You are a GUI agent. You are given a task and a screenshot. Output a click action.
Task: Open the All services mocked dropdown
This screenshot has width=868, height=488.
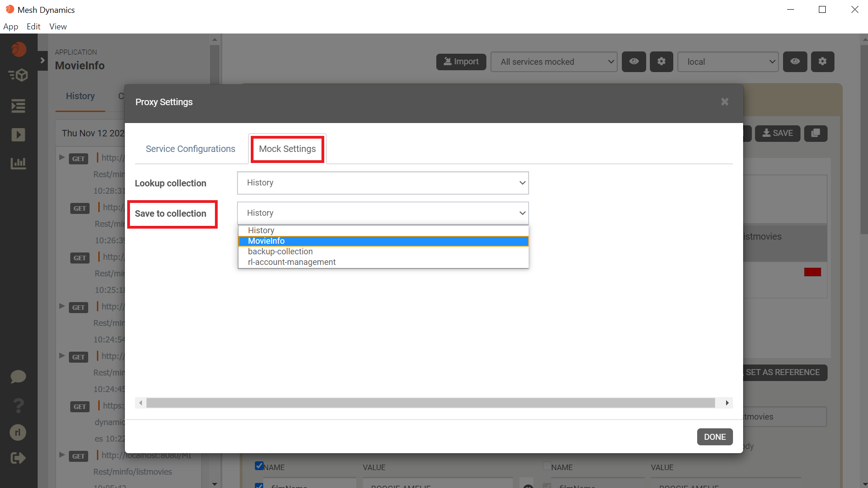554,62
